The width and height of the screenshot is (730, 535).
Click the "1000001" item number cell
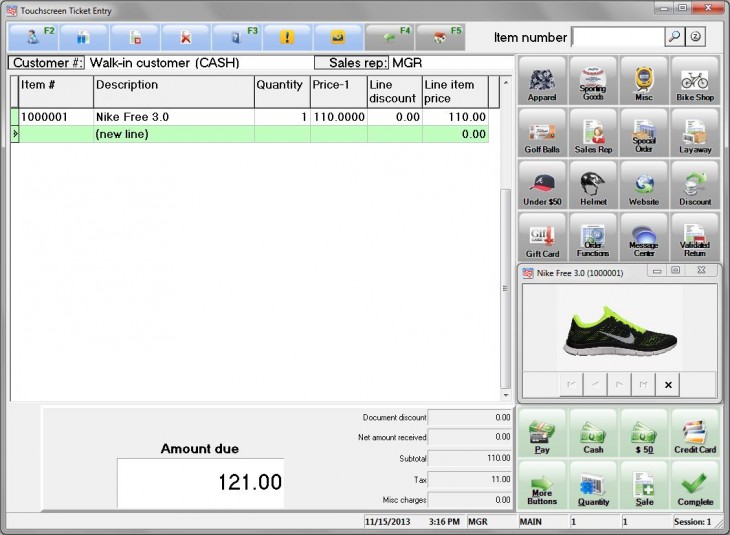pyautogui.click(x=56, y=117)
